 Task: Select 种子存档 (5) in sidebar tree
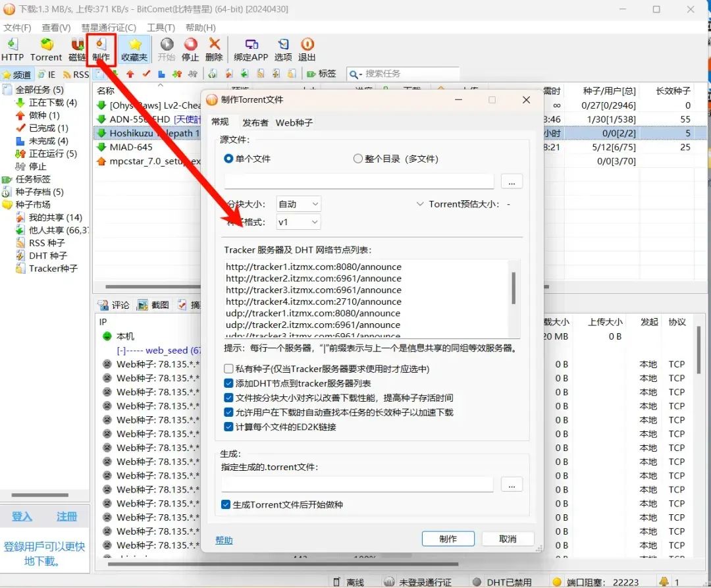coord(39,192)
